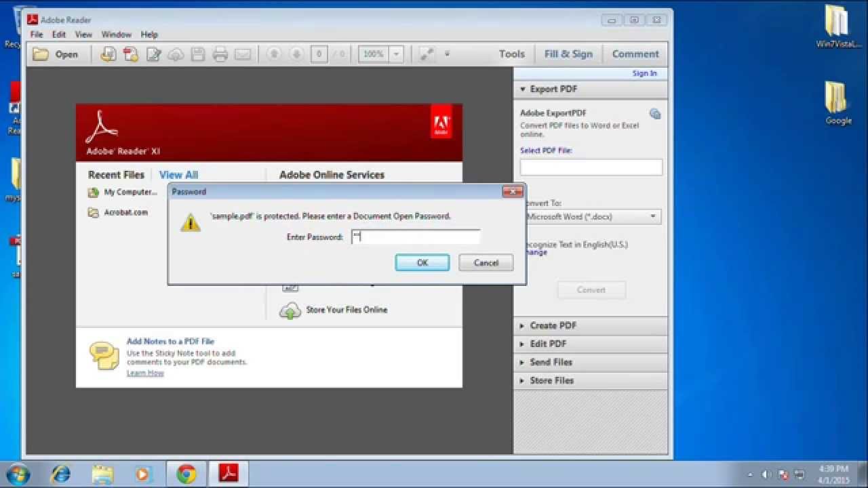Open the Comment pane tab
This screenshot has width=868, height=488.
(635, 54)
